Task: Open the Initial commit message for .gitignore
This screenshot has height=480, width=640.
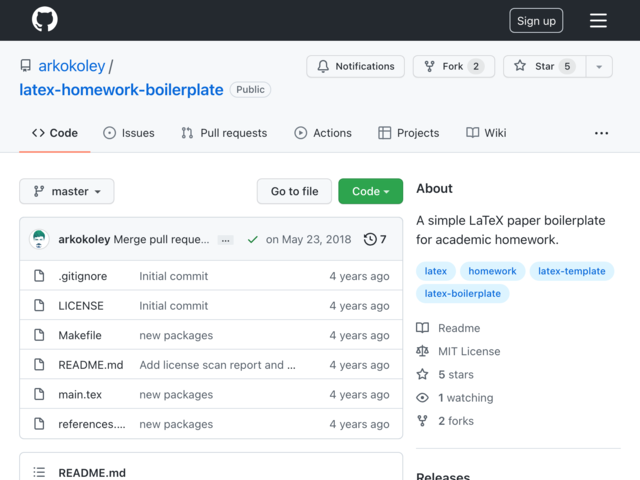Action: pyautogui.click(x=173, y=276)
